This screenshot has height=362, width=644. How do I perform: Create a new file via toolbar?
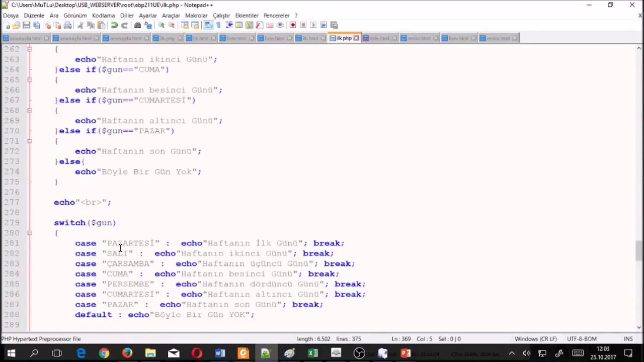(x=7, y=25)
